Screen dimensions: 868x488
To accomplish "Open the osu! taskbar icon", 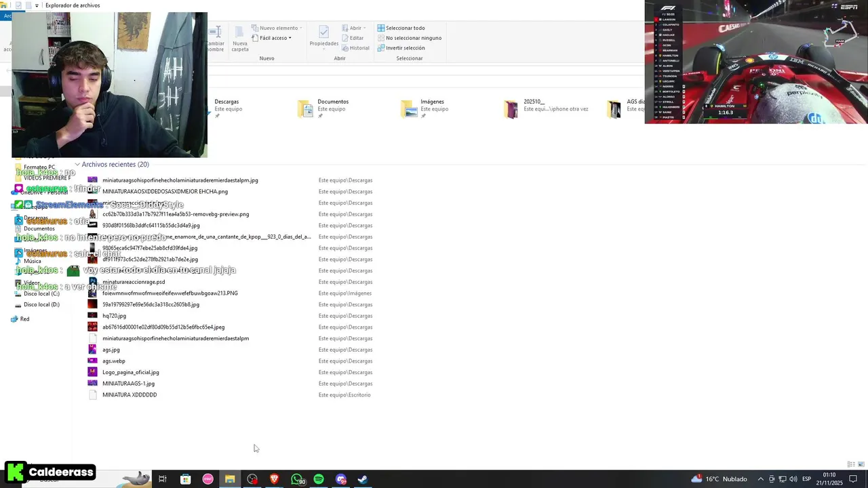I will [x=208, y=479].
